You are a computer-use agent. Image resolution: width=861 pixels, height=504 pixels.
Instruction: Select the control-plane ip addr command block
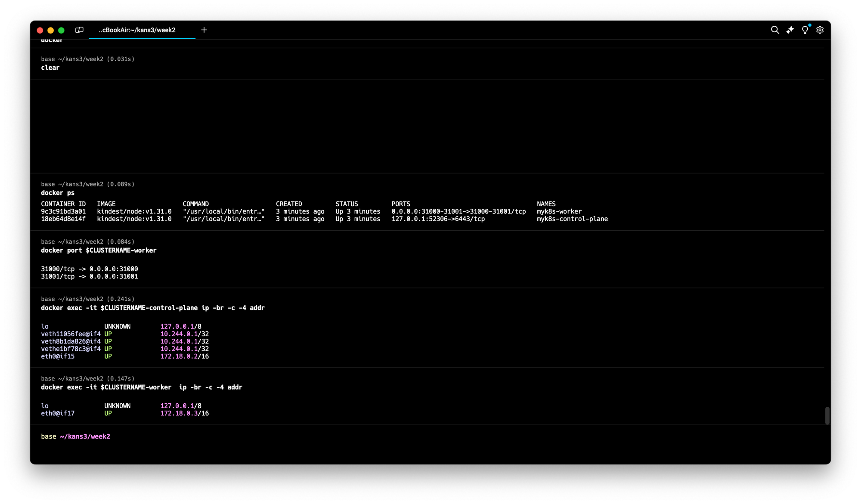[153, 308]
